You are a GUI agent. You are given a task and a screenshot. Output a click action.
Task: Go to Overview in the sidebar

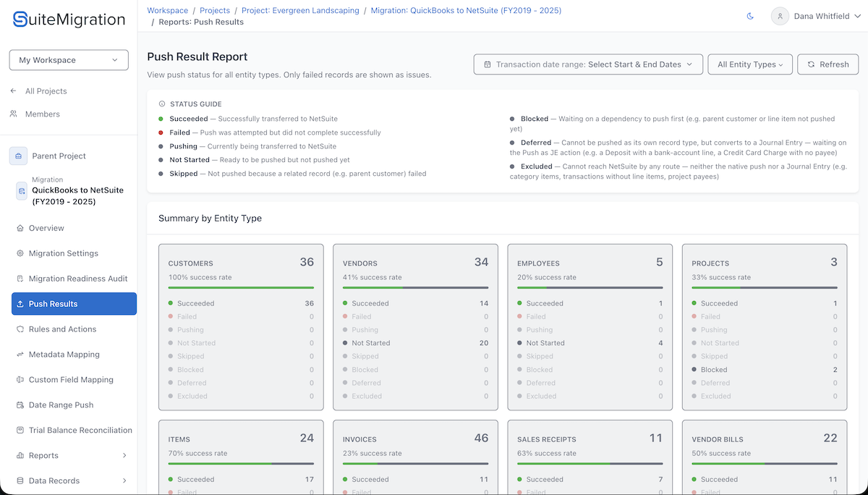point(74,228)
